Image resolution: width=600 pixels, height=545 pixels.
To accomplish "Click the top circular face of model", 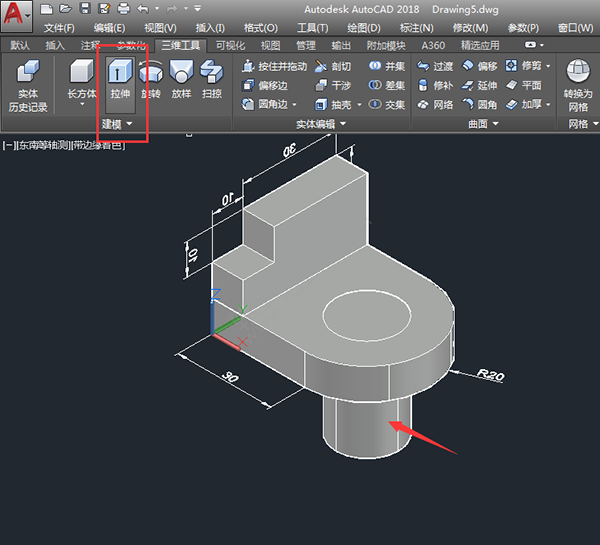I will pyautogui.click(x=367, y=314).
